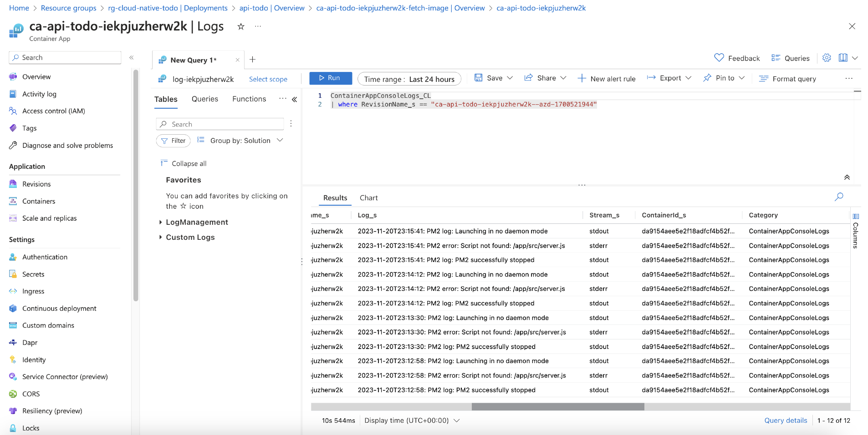
Task: Open the toolbar overflow ellipsis
Action: pyautogui.click(x=849, y=78)
